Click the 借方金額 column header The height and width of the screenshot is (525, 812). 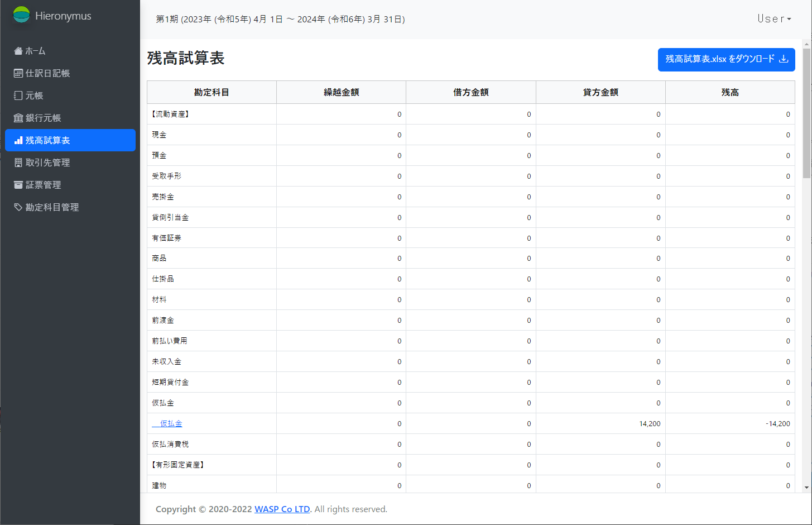pos(471,92)
